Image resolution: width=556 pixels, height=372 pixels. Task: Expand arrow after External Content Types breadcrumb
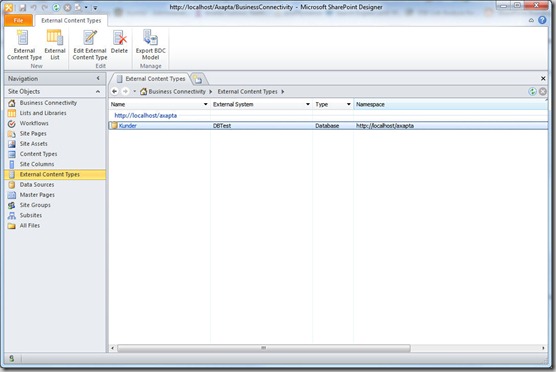pyautogui.click(x=283, y=91)
